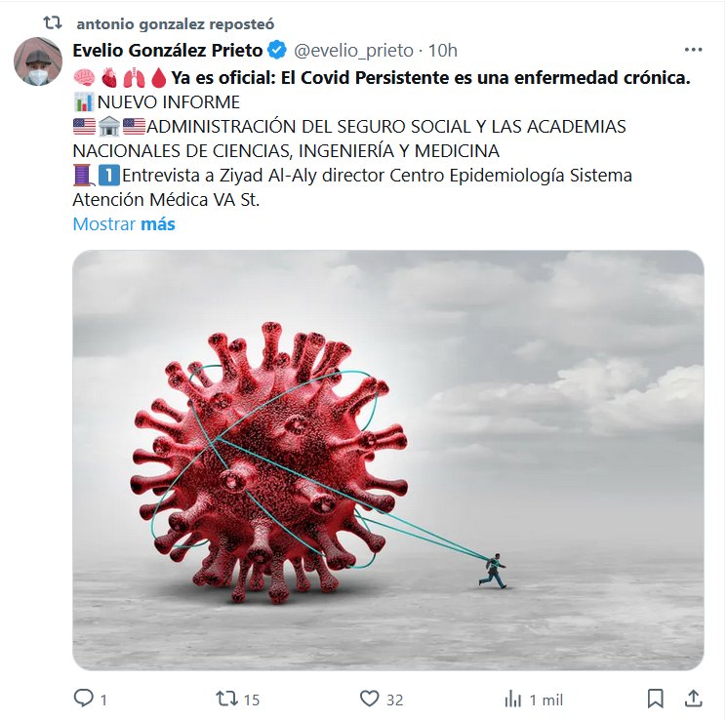Click the like count 32
Image resolution: width=728 pixels, height=720 pixels.
coord(394,700)
